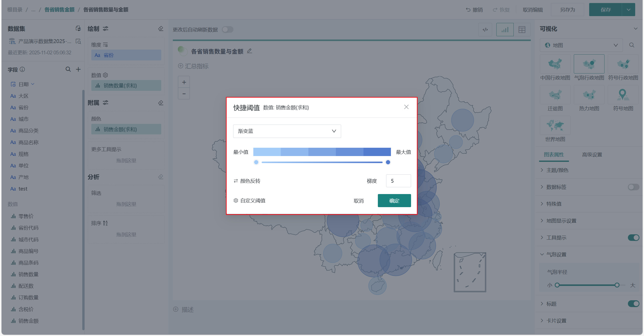Expand the 主题/颜色 section
Screen dimensions: 644x336
point(557,170)
